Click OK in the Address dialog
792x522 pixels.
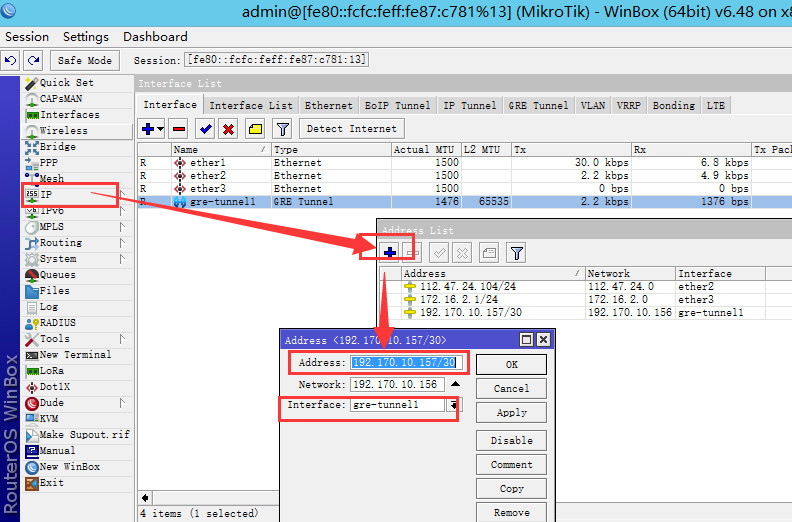tap(511, 364)
